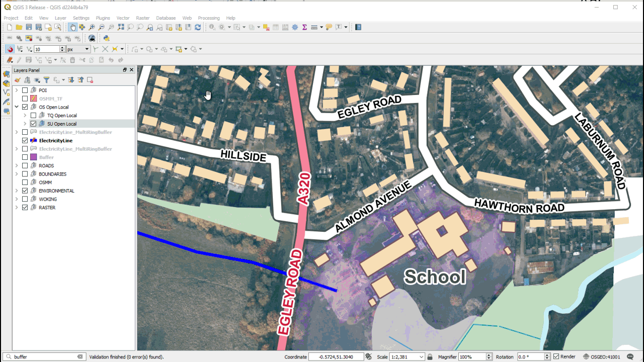Viewport: 644px width, 362px height.
Task: Expand the RASTER group
Action: tap(17, 208)
